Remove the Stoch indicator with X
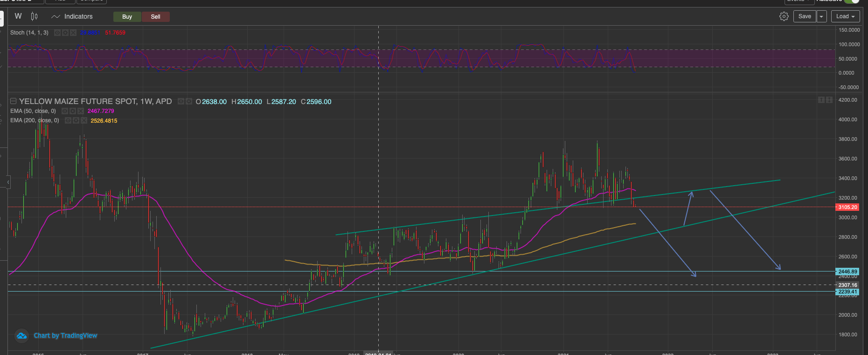Viewport: 868px width, 355px height. (73, 33)
